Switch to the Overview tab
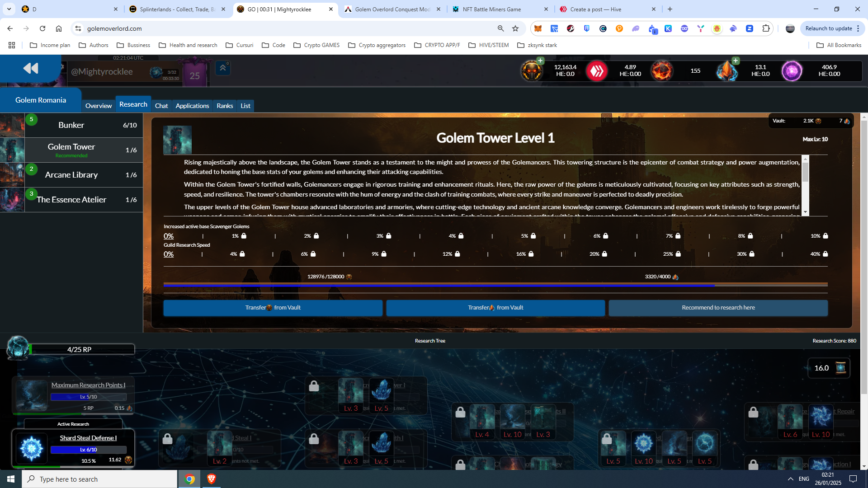This screenshot has width=868, height=488. click(98, 106)
